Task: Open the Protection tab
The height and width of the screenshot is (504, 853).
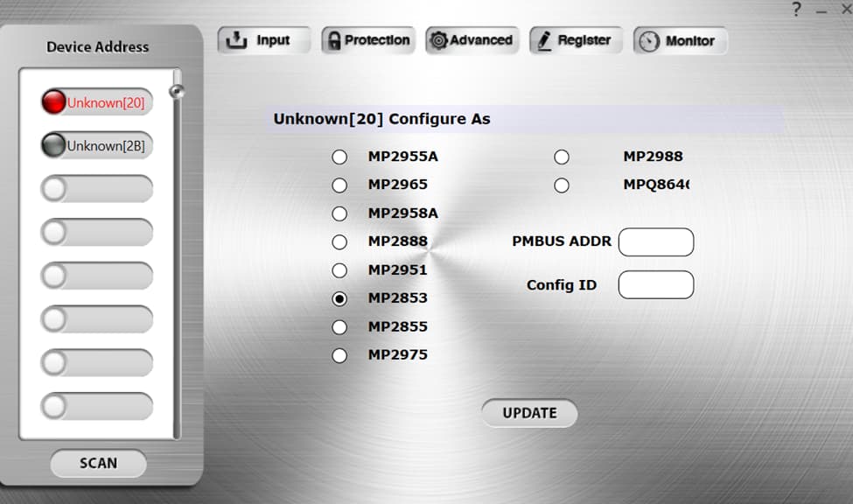Action: [x=368, y=40]
